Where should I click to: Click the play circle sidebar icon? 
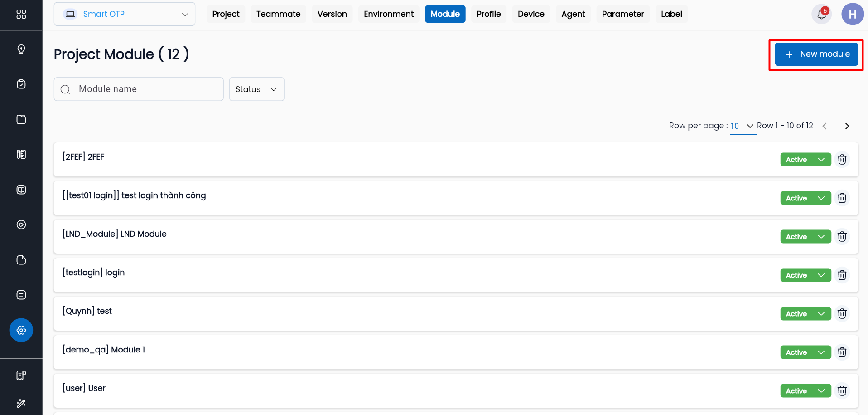point(21,225)
